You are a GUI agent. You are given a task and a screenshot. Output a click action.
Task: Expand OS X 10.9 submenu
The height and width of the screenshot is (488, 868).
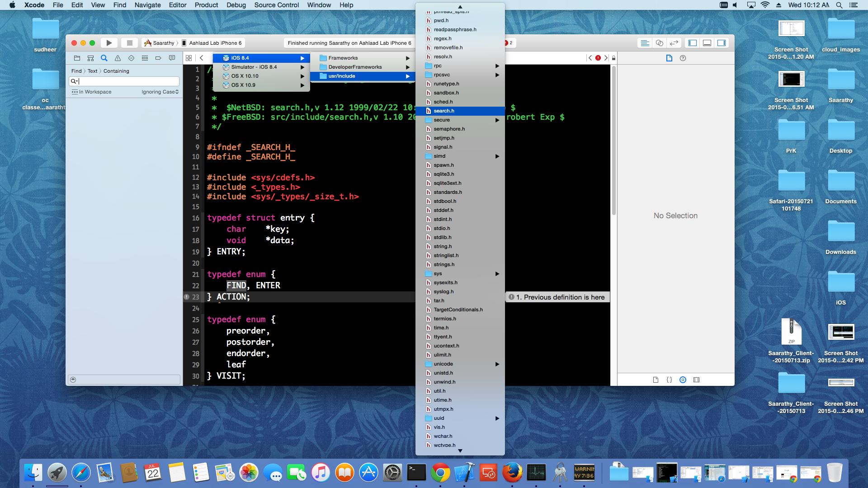(x=261, y=85)
